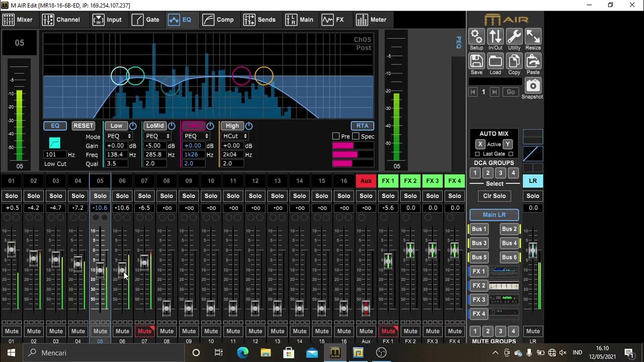Solo channel 01
The image size is (644, 362).
pyautogui.click(x=12, y=196)
